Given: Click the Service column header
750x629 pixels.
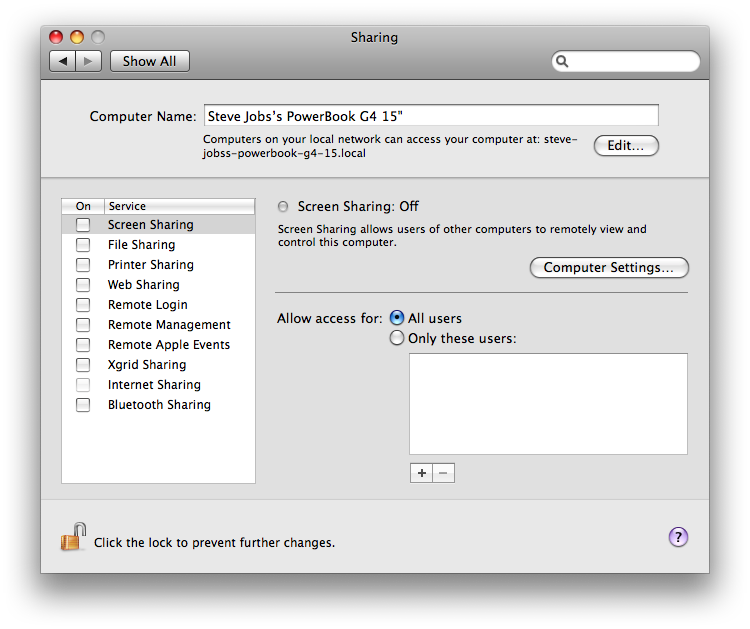Looking at the screenshot, I should coord(179,206).
